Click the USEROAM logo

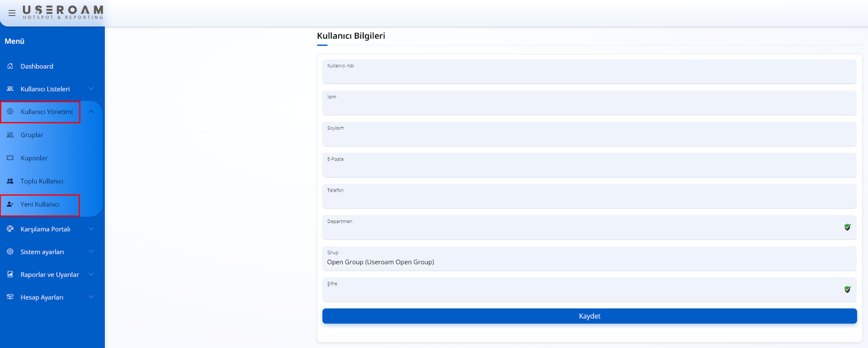click(x=63, y=12)
